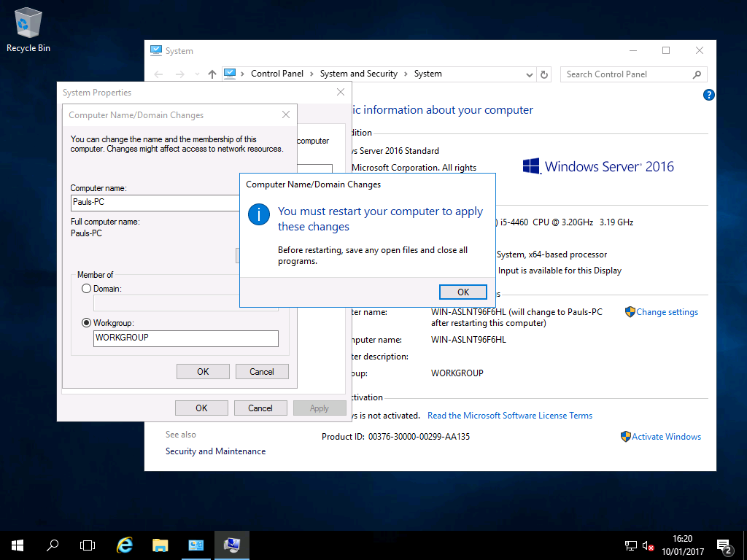The width and height of the screenshot is (747, 560).
Task: Expand the chevron after System and Security
Action: coord(406,74)
